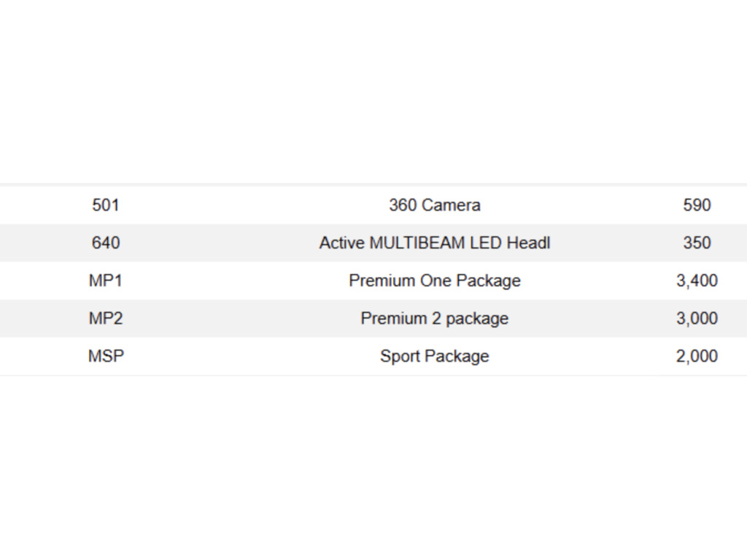747x560 pixels.
Task: Select the 2,000 price value
Action: (697, 357)
